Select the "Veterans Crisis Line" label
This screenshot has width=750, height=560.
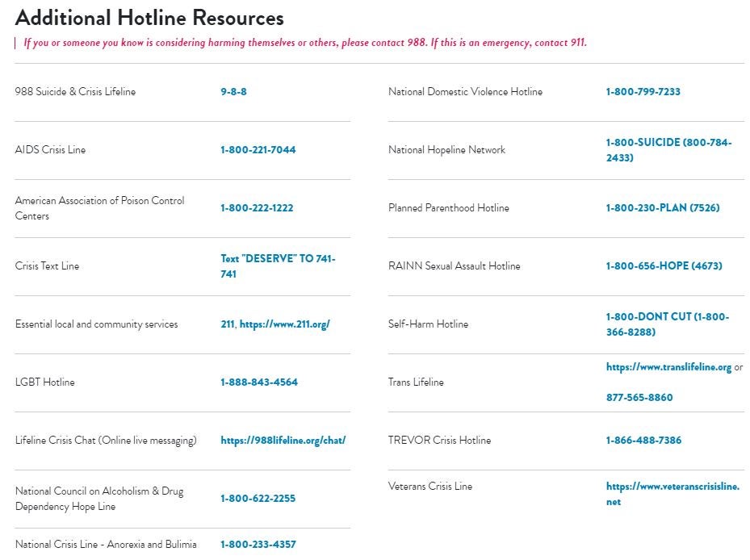pyautogui.click(x=430, y=487)
